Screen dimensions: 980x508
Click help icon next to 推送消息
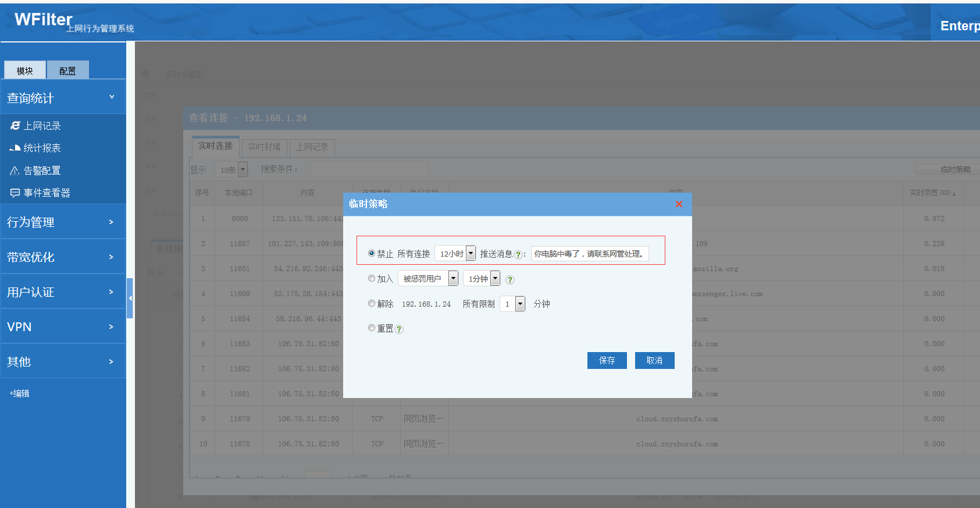tap(518, 255)
